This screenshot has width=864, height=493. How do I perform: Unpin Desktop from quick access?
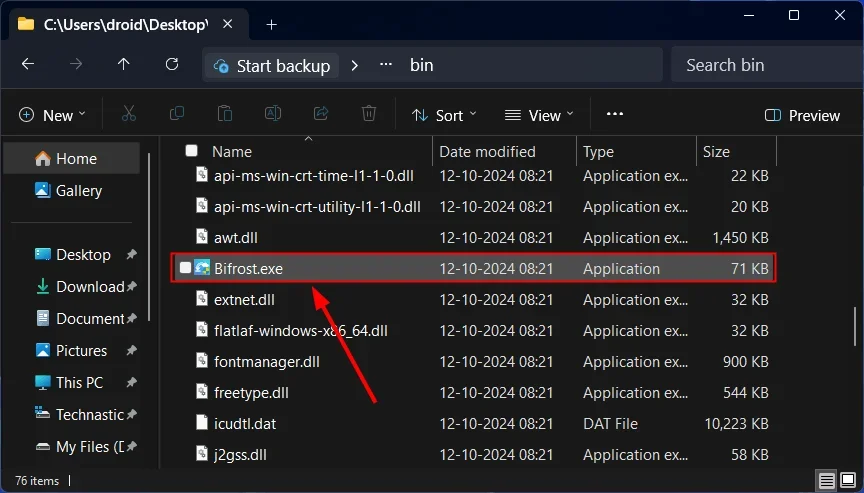coord(131,255)
